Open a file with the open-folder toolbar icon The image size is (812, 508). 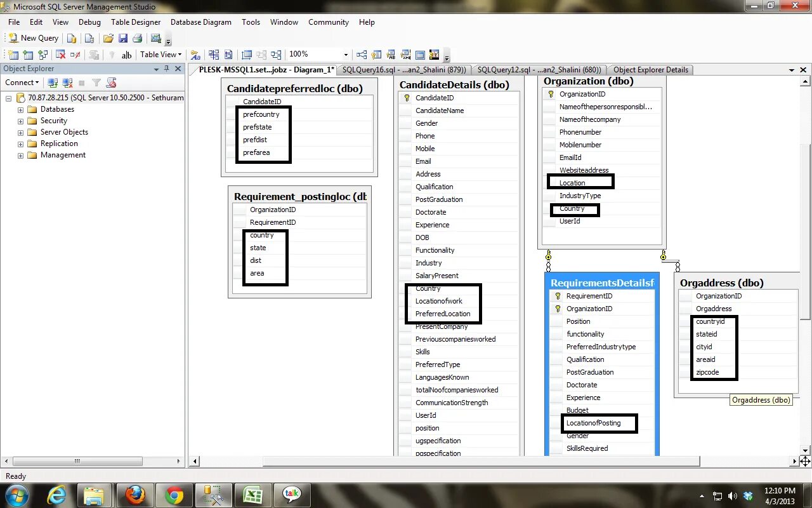108,38
